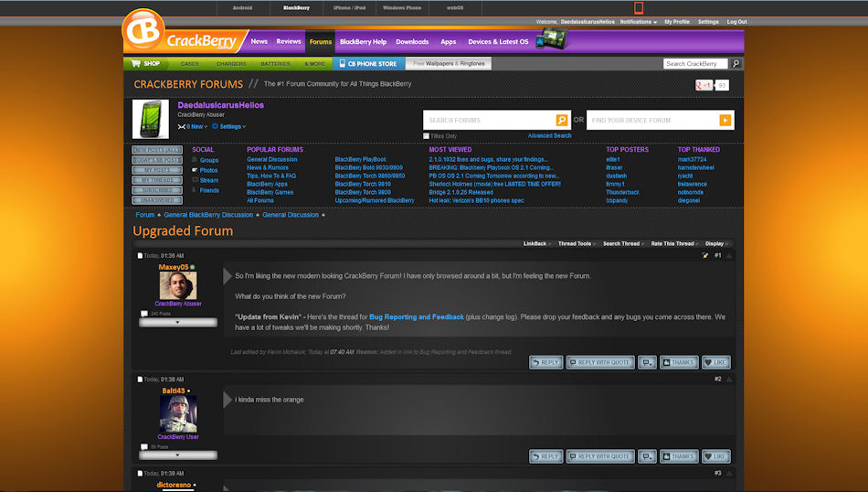Click Log Out in the header
The width and height of the screenshot is (868, 492).
click(x=736, y=22)
